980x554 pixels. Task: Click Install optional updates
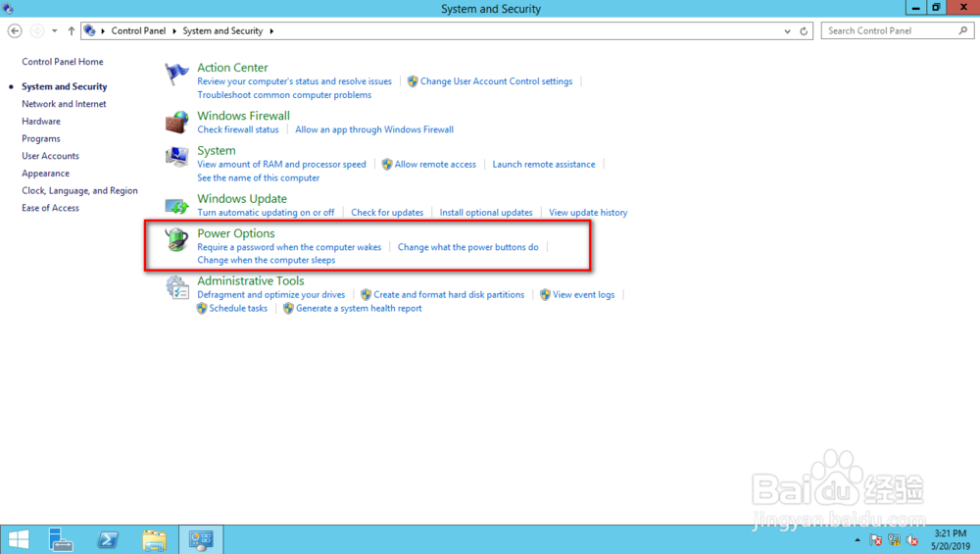(486, 213)
